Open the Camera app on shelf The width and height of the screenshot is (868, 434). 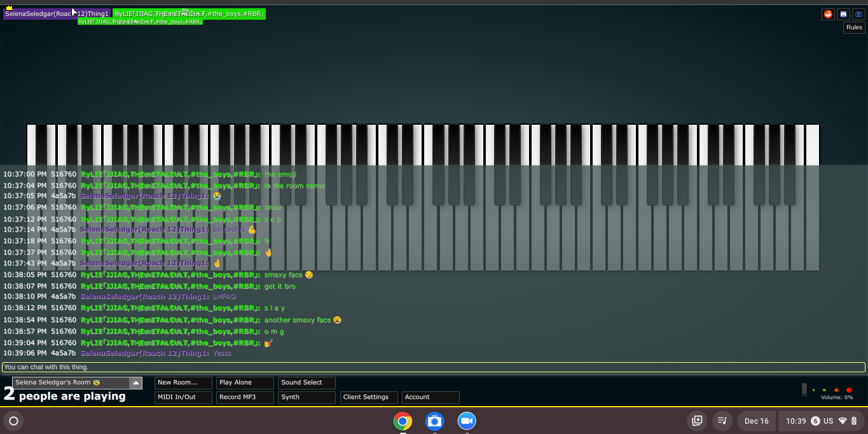tap(434, 421)
